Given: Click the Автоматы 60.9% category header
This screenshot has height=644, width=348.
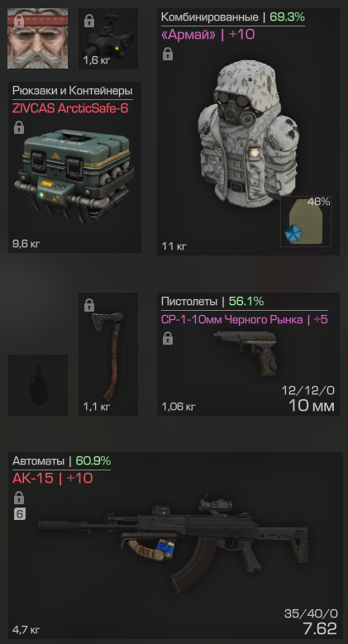Looking at the screenshot, I should click(62, 461).
